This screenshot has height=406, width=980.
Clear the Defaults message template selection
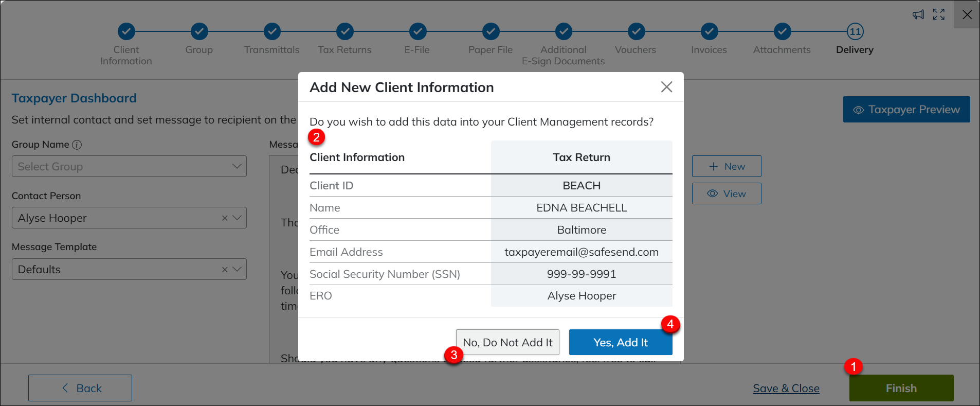pyautogui.click(x=225, y=270)
